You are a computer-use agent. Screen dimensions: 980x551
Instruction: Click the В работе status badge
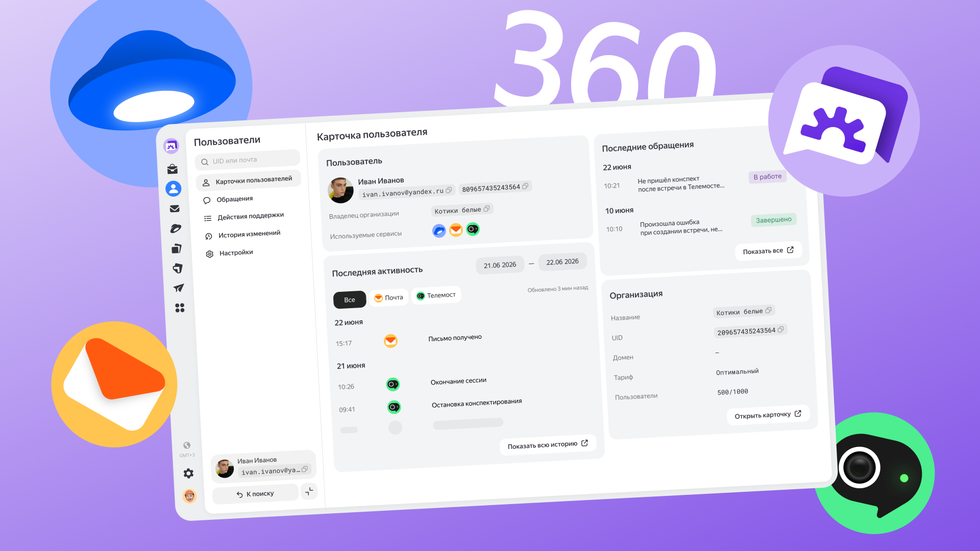click(x=768, y=177)
